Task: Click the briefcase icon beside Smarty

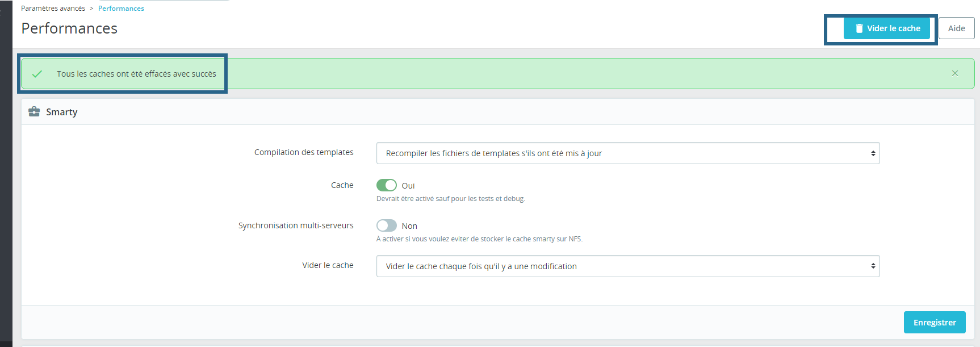Action: click(x=35, y=111)
